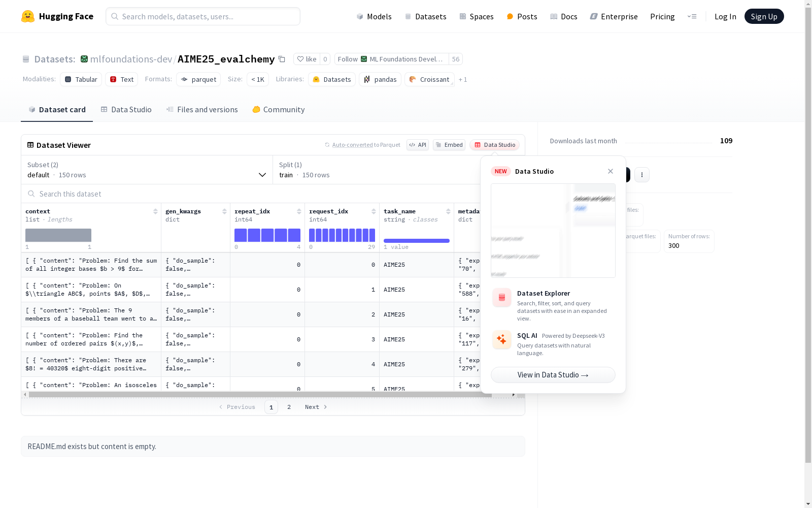
Task: Open the Text modality tag
Action: pyautogui.click(x=122, y=79)
